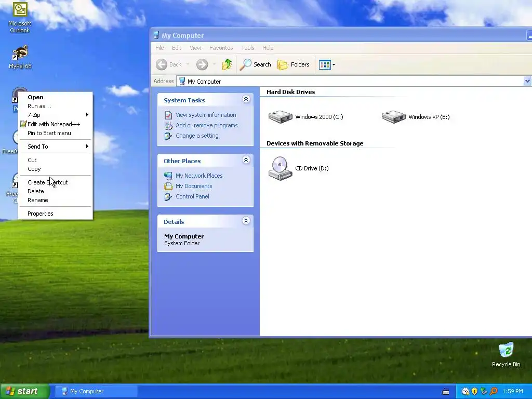Viewport: 532px width, 399px height.
Task: Choose Run as... in context menu
Action: (55, 106)
